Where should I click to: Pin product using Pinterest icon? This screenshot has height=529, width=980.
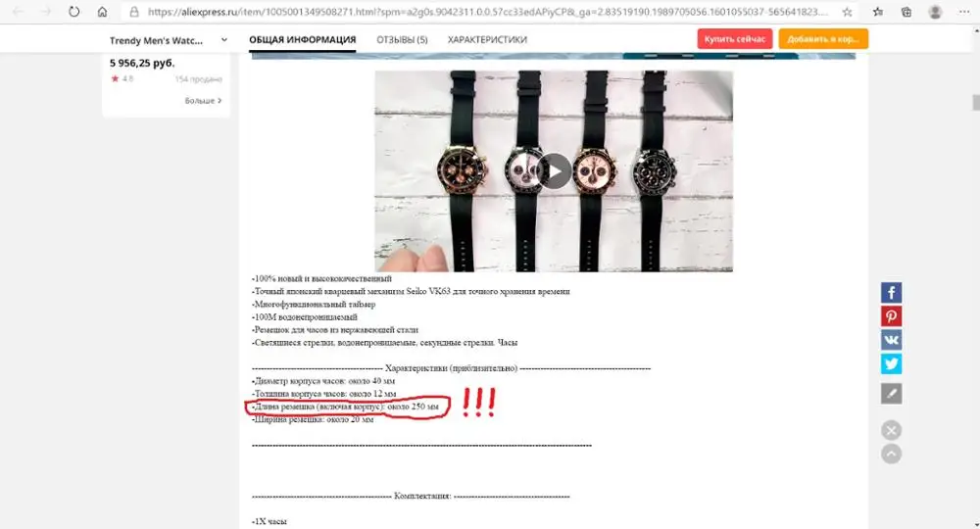pyautogui.click(x=891, y=316)
